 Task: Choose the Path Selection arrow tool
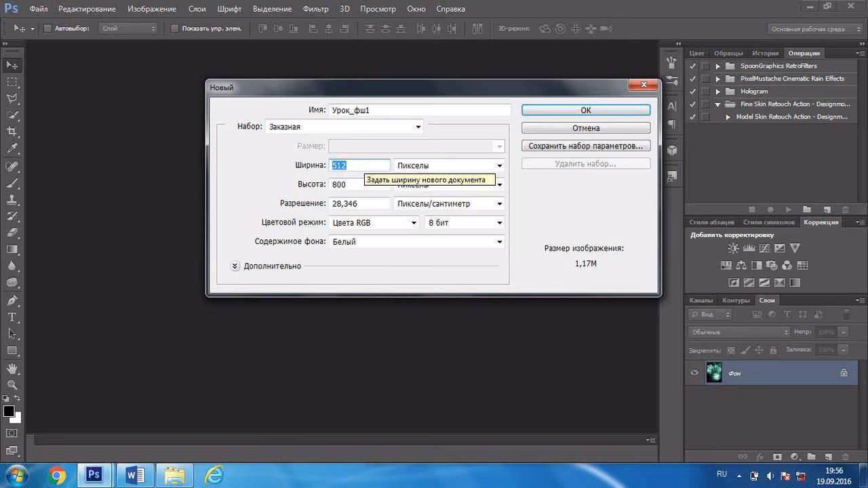pos(12,334)
